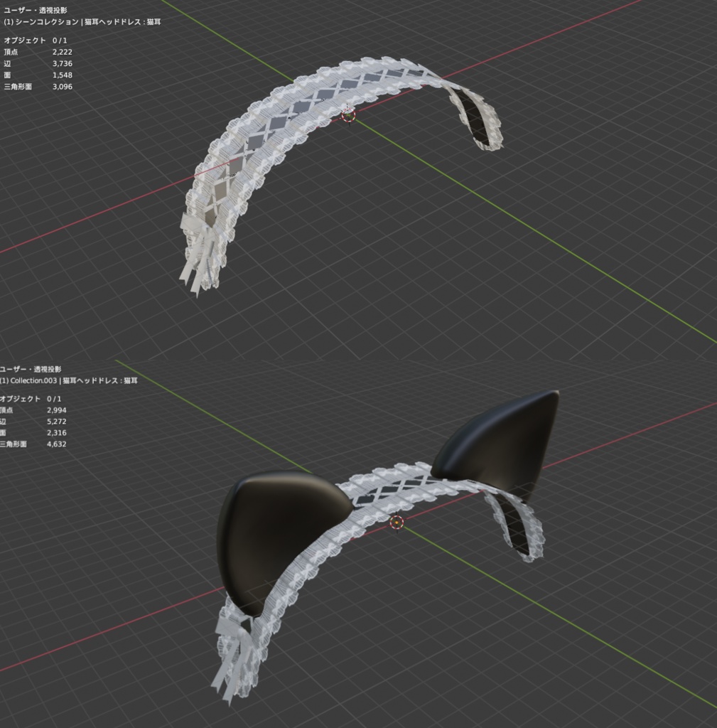The height and width of the screenshot is (728, 717).
Task: Click 'ユーザー・透視投影' label in lower viewport
Action: tap(30, 369)
